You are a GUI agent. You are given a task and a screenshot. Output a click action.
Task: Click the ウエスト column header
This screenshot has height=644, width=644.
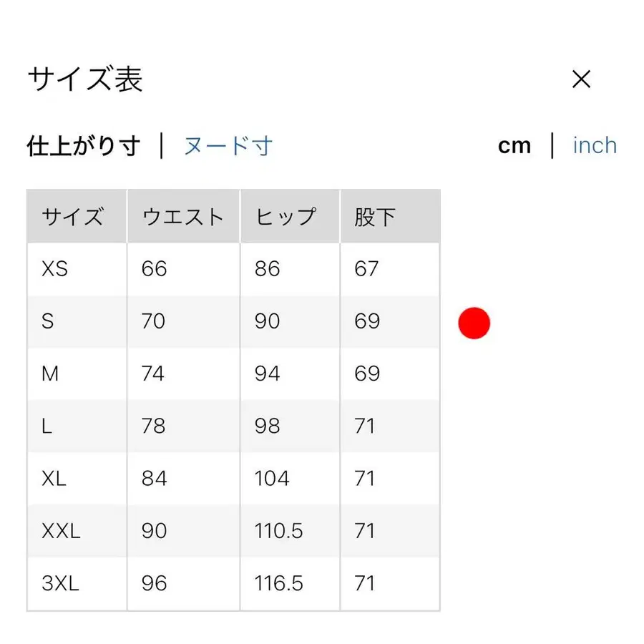coord(182,215)
